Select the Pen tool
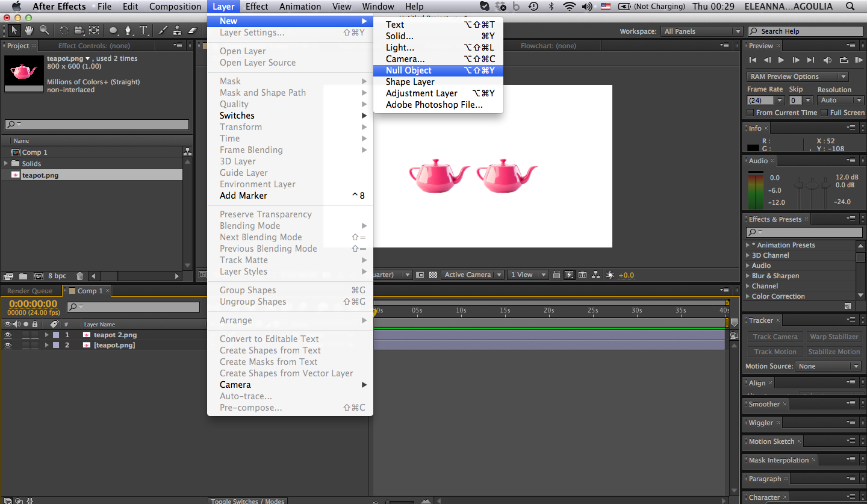The width and height of the screenshot is (867, 504). (x=128, y=30)
